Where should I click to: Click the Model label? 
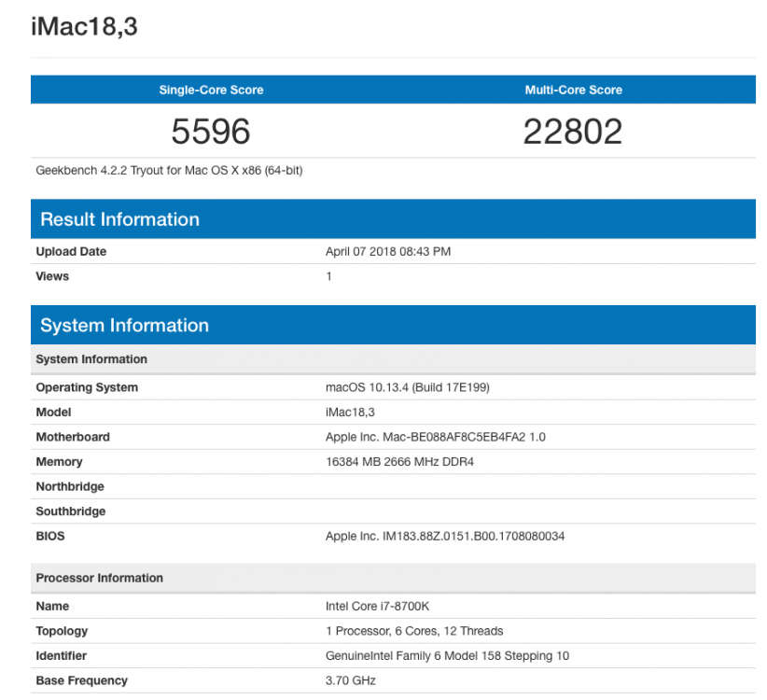[53, 413]
